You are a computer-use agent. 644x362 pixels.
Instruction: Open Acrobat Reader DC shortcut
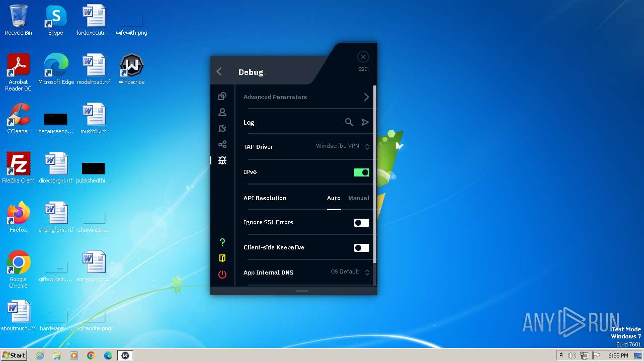click(19, 72)
